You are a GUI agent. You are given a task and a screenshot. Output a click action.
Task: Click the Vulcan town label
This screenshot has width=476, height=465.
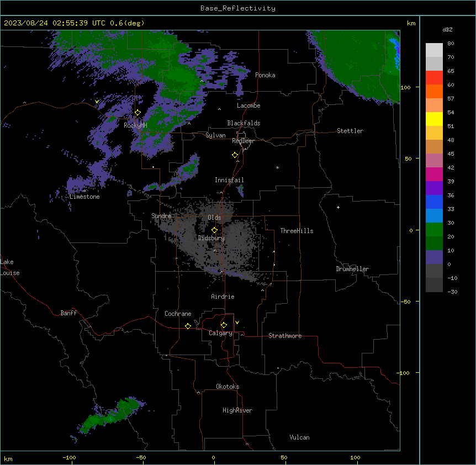(x=300, y=437)
